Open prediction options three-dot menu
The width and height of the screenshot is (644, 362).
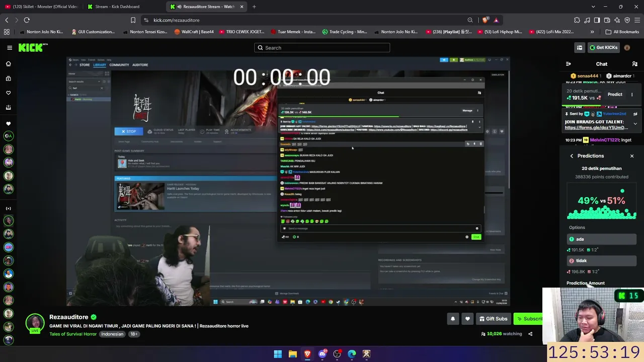(x=632, y=95)
